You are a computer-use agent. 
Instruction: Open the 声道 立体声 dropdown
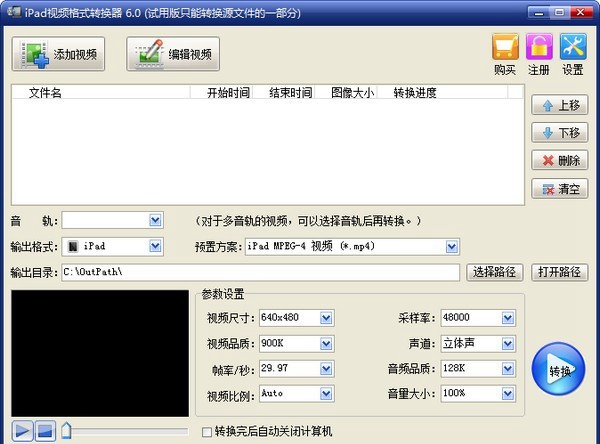click(x=508, y=343)
